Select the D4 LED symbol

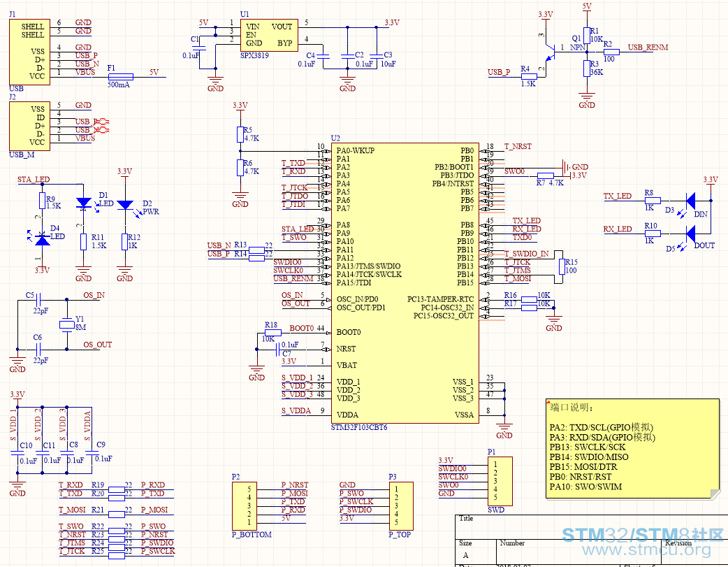coord(42,240)
